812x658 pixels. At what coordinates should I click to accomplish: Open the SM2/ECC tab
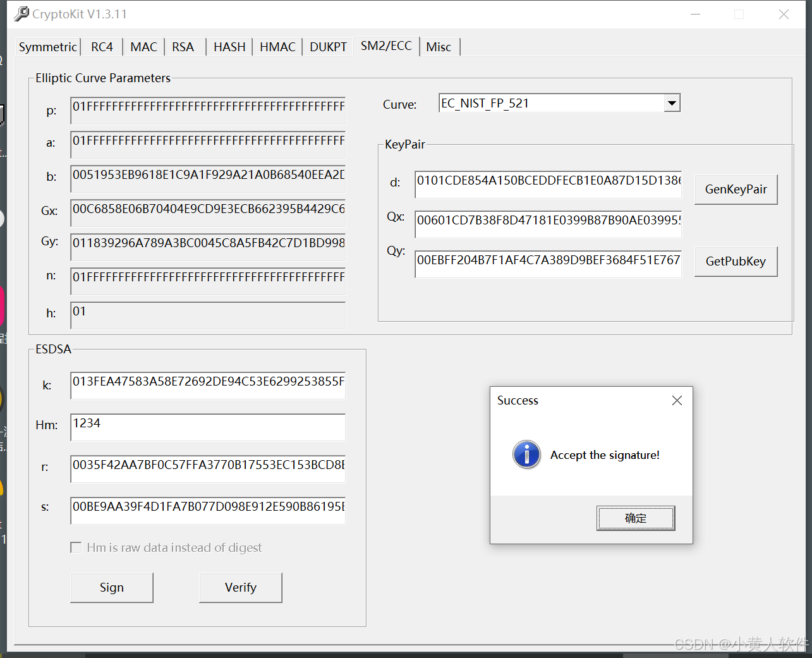click(x=386, y=46)
